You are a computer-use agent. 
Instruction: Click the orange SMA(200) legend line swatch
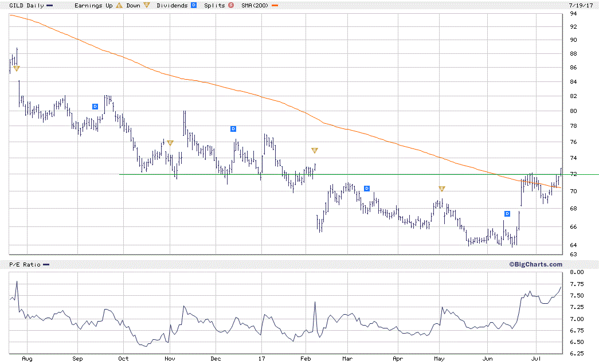pyautogui.click(x=275, y=5)
